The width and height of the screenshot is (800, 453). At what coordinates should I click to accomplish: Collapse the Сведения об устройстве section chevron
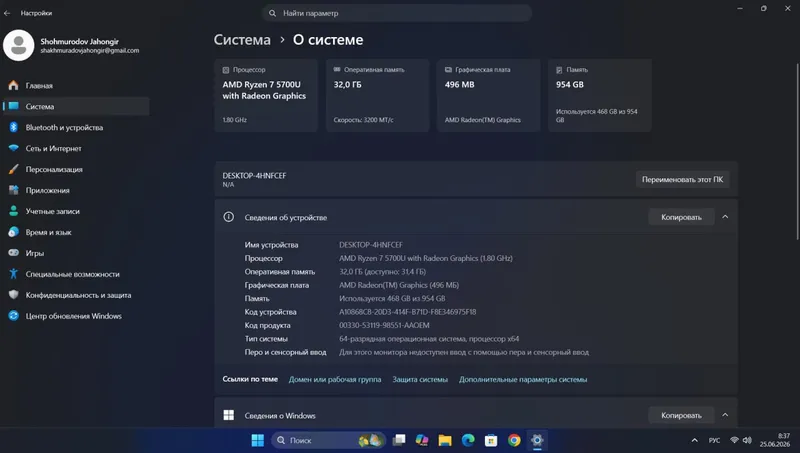[725, 217]
